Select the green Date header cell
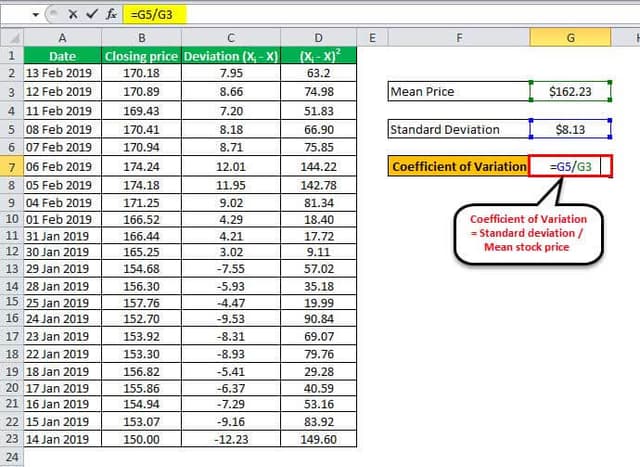The image size is (640, 467). click(62, 56)
